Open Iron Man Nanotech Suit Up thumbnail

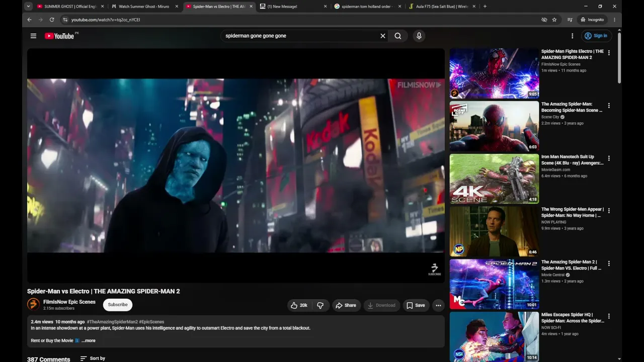coord(494,179)
